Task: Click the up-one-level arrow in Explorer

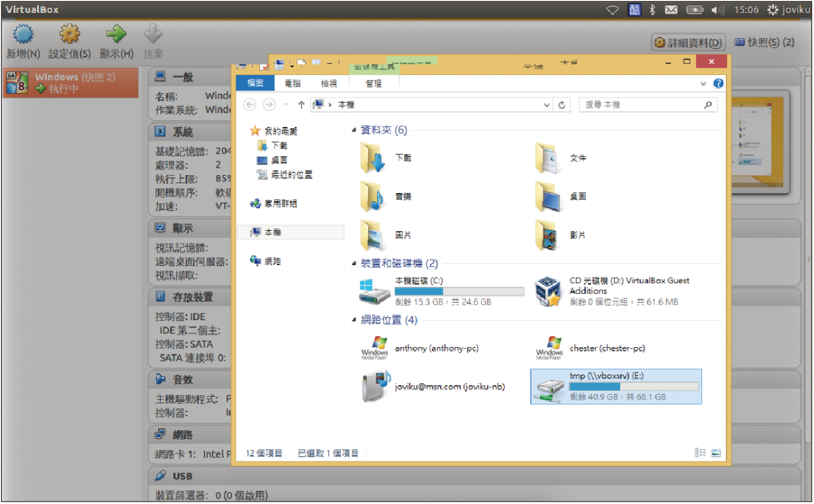Action: click(x=301, y=105)
